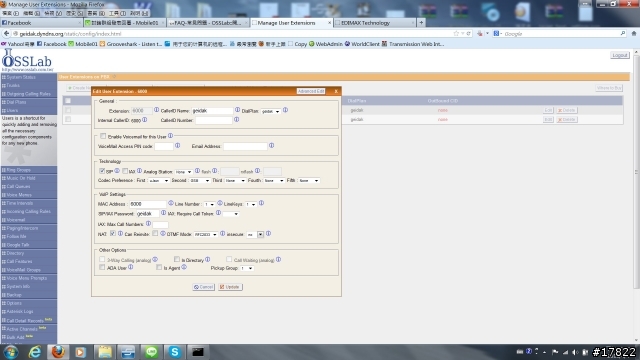
Task: Open the Fourth codec preference dropdown
Action: (273, 180)
